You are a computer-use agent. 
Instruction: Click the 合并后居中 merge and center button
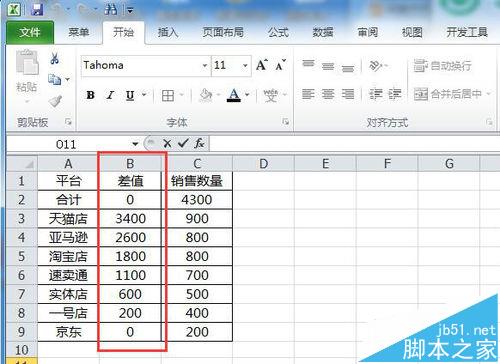click(x=448, y=94)
